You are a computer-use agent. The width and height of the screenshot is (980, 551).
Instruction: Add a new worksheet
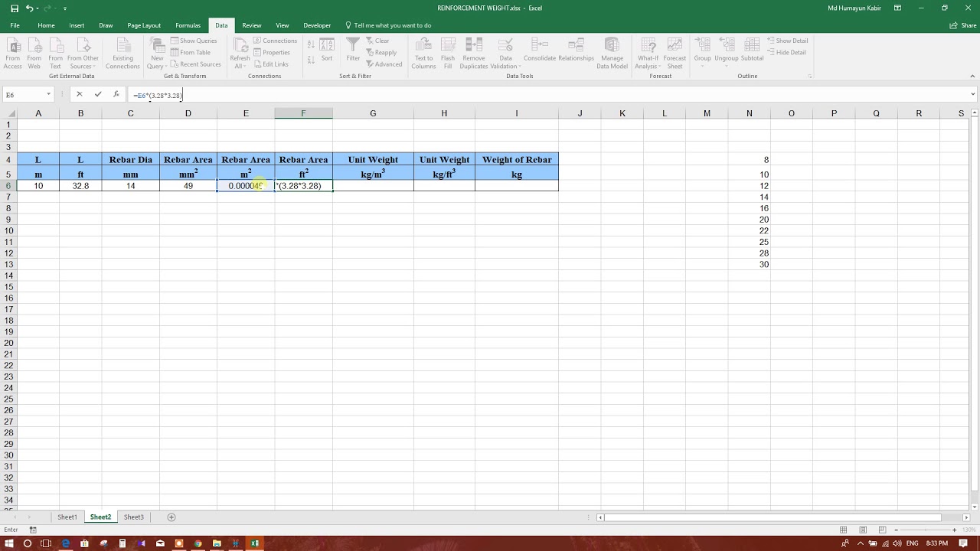tap(171, 517)
